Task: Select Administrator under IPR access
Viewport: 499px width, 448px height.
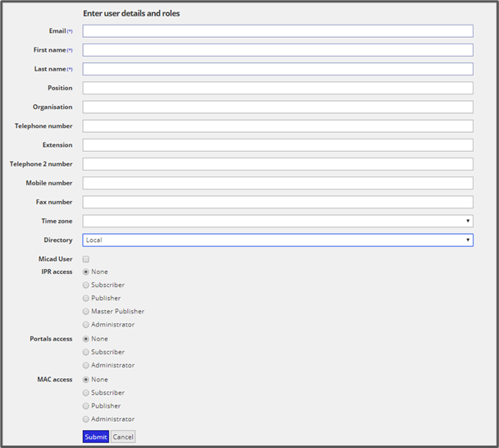Action: (x=86, y=325)
